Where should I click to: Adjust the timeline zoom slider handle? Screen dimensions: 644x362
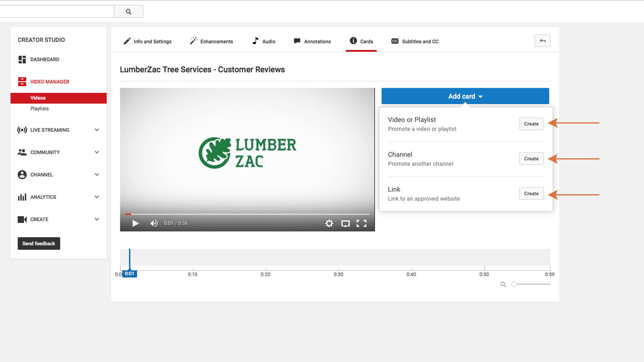[x=514, y=284]
